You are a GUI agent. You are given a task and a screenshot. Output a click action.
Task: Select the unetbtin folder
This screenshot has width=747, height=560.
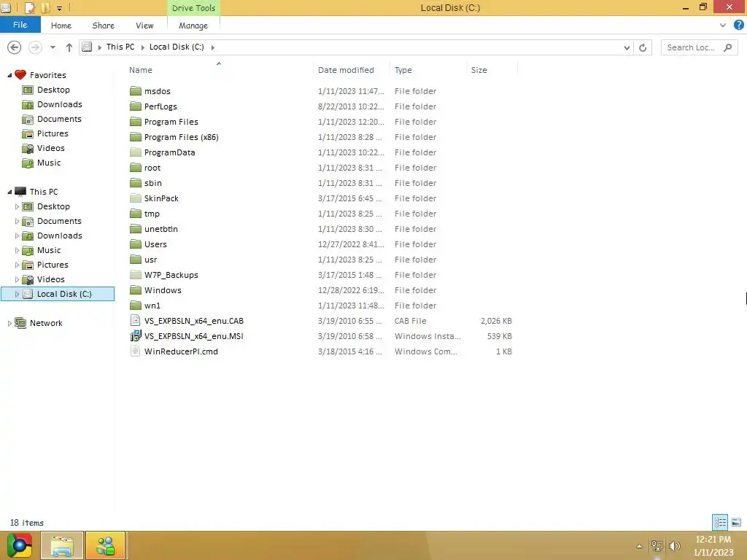point(161,229)
